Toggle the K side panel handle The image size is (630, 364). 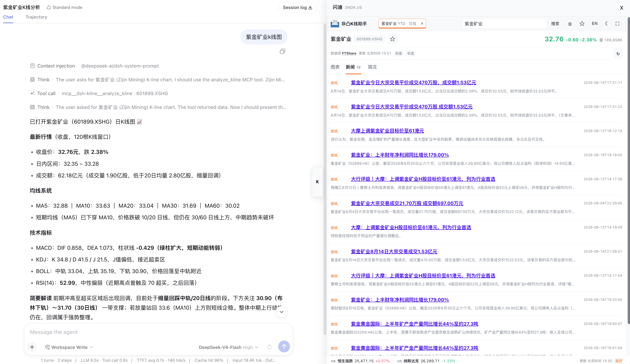[x=317, y=182]
